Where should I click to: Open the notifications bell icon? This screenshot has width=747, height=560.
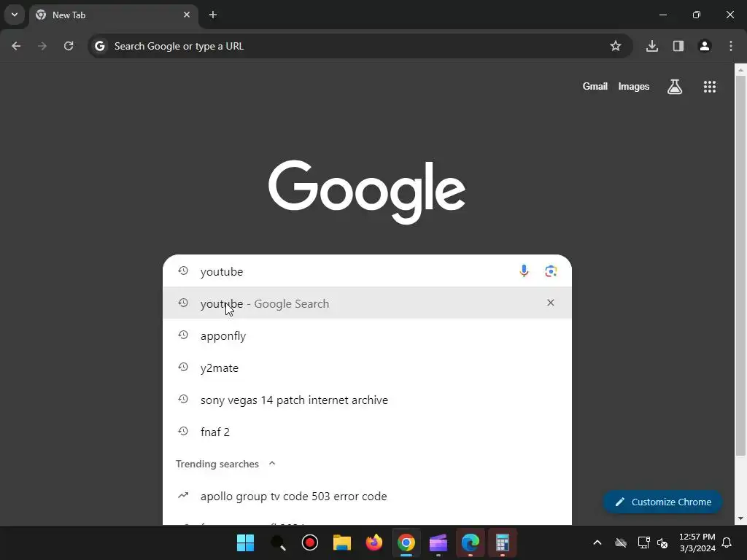point(727,542)
